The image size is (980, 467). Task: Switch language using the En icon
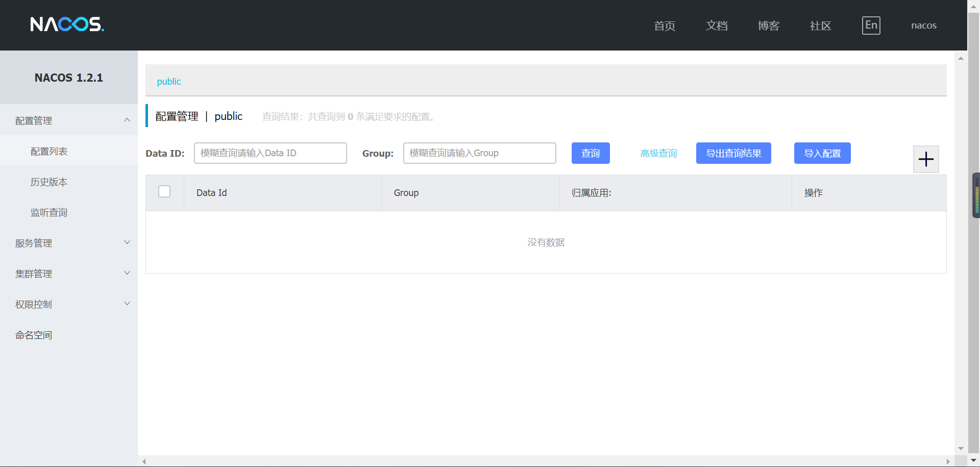(x=871, y=25)
